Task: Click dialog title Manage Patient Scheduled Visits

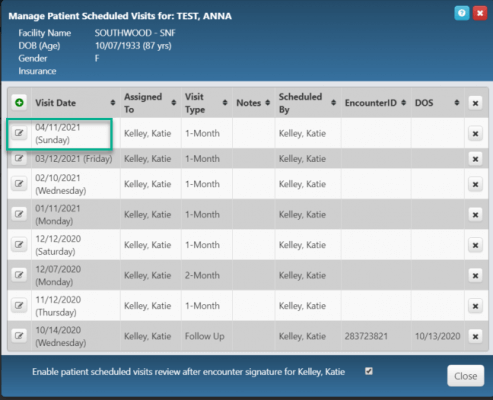Action: click(120, 16)
